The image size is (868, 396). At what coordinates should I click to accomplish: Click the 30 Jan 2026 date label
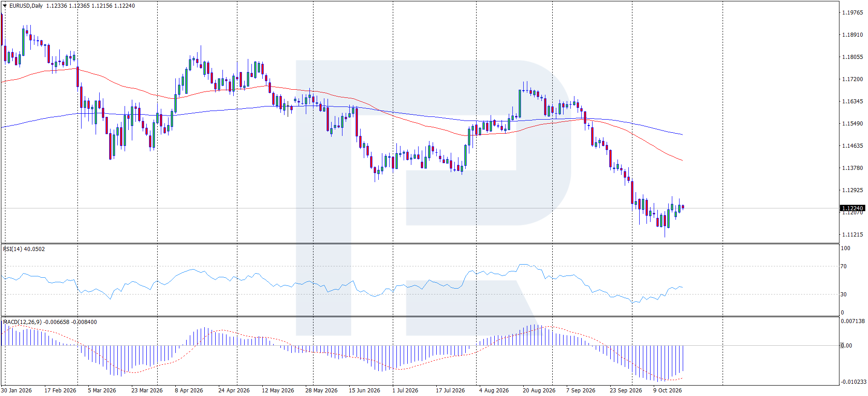pos(16,391)
